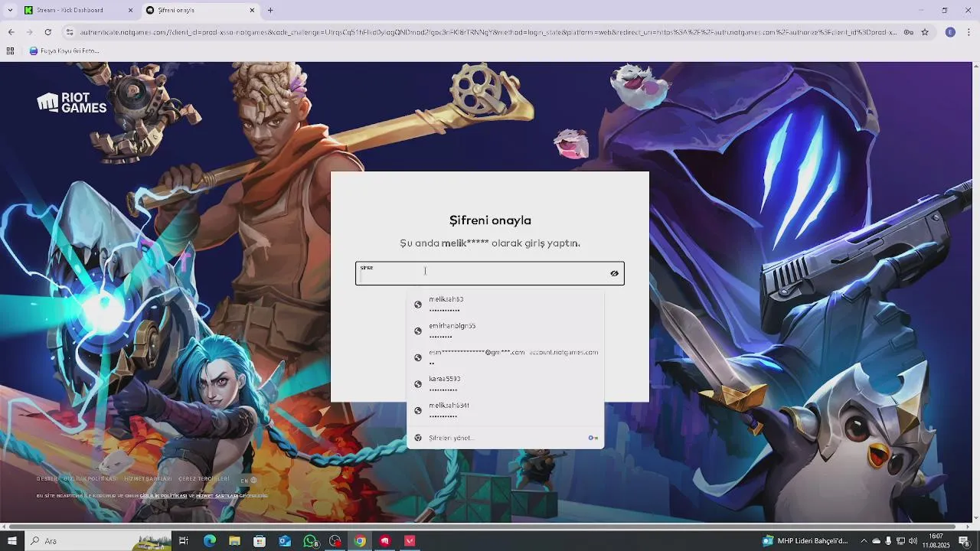This screenshot has width=980, height=551.
Task: Open clock and date 16:07
Action: click(936, 541)
